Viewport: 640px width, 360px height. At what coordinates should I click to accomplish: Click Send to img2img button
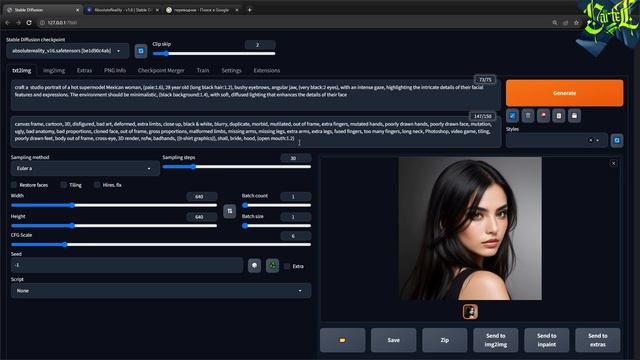coord(496,340)
